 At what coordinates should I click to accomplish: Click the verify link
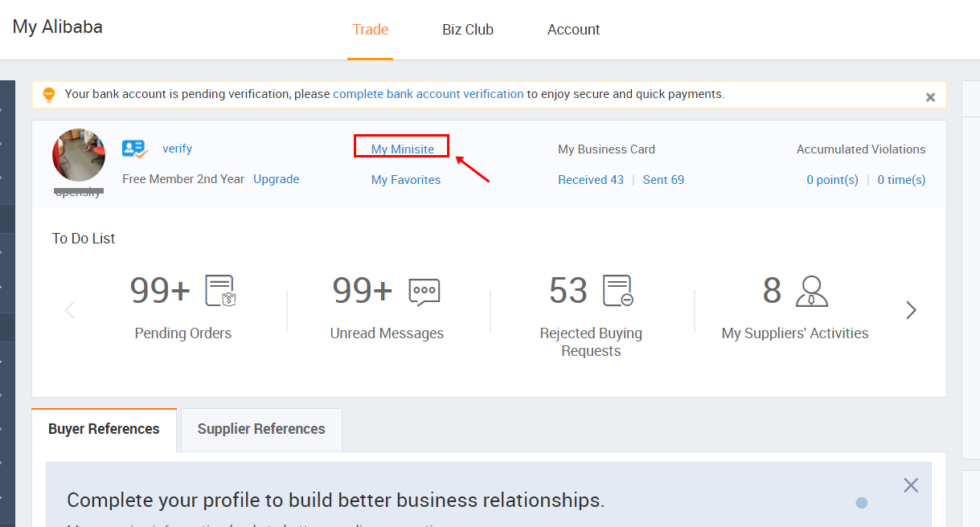point(177,149)
